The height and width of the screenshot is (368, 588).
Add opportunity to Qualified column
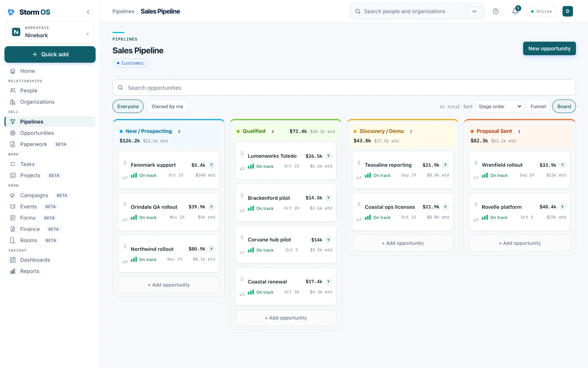click(x=286, y=318)
